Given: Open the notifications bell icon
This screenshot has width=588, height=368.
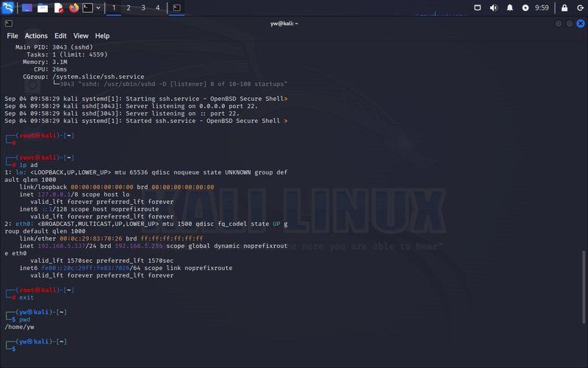Looking at the screenshot, I should tap(509, 8).
